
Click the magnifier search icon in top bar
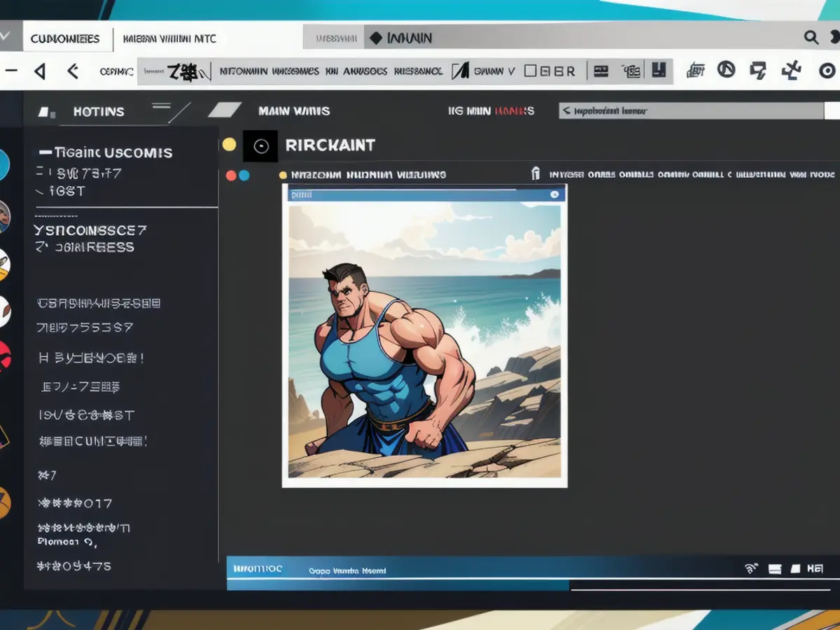tap(811, 38)
